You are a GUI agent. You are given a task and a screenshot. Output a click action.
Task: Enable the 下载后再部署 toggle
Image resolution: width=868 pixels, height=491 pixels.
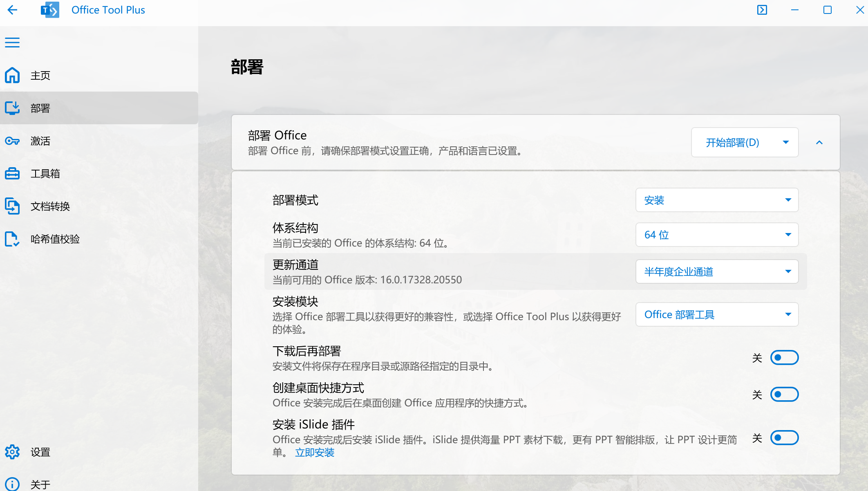click(784, 358)
